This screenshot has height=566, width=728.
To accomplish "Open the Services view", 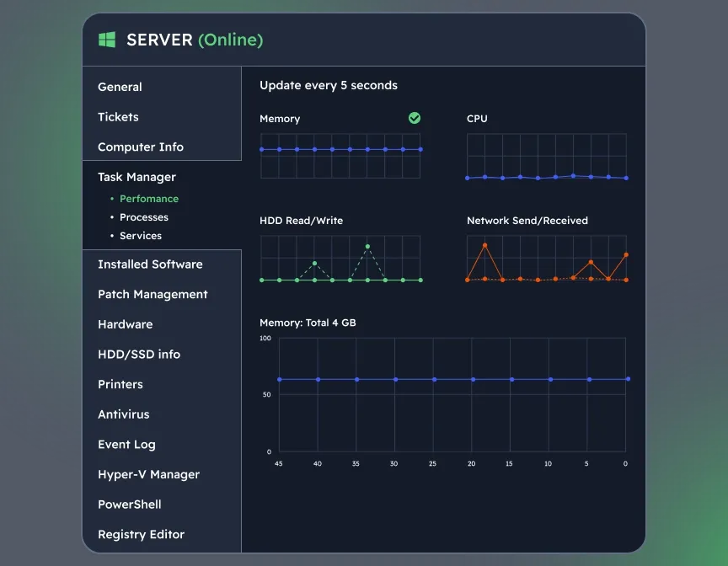I will pos(141,236).
